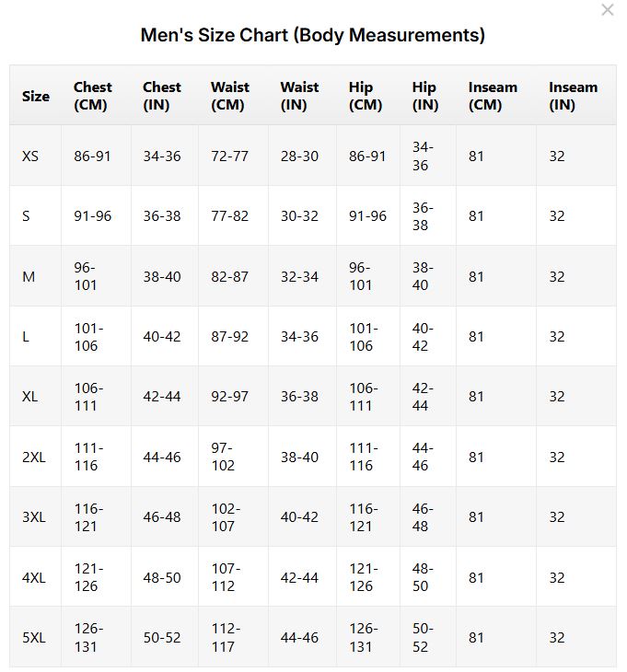
Task: Click the 3XL size row label
Action: click(x=33, y=517)
